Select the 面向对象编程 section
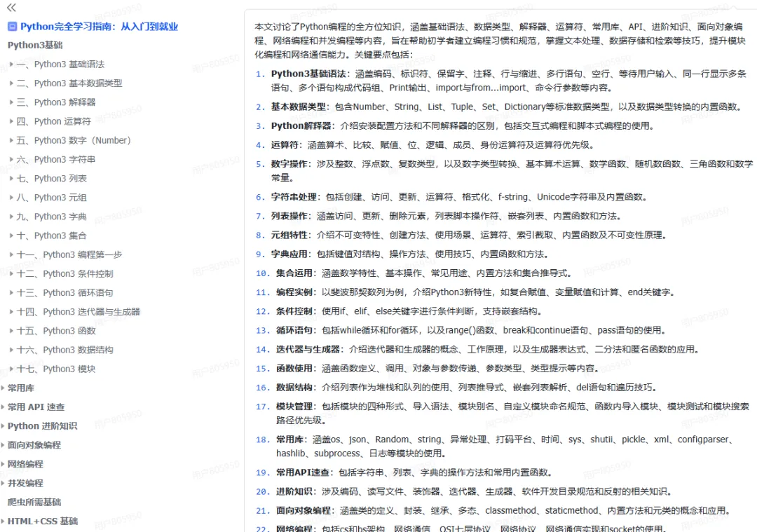Screen dimensions: 757x532 (x=34, y=445)
